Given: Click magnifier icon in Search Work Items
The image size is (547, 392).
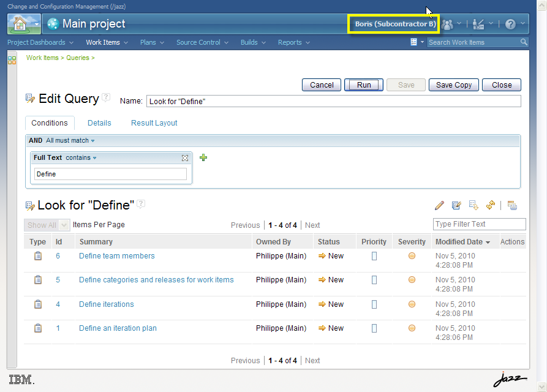Looking at the screenshot, I should point(524,42).
